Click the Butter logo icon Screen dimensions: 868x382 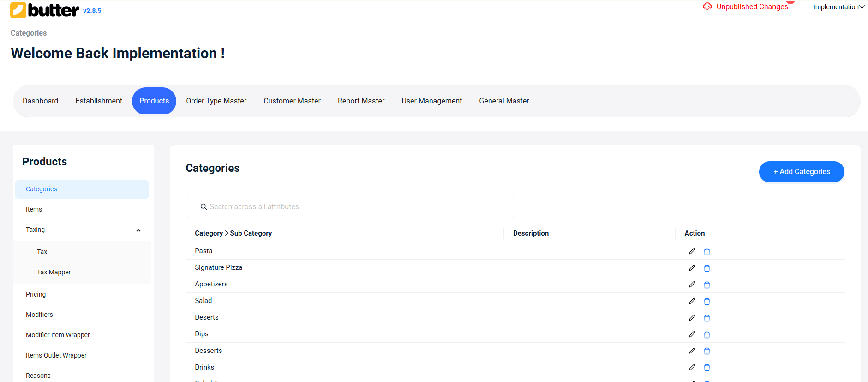click(18, 10)
